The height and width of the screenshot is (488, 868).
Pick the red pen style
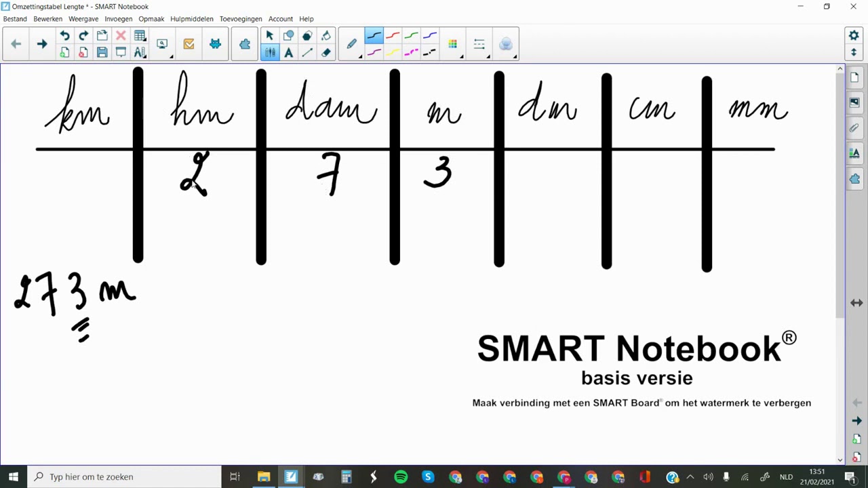tap(393, 36)
